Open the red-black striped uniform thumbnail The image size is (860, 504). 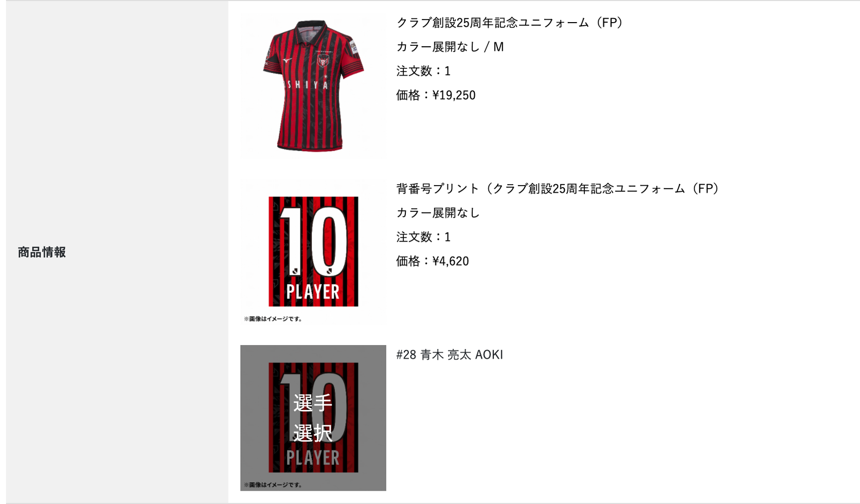[313, 85]
